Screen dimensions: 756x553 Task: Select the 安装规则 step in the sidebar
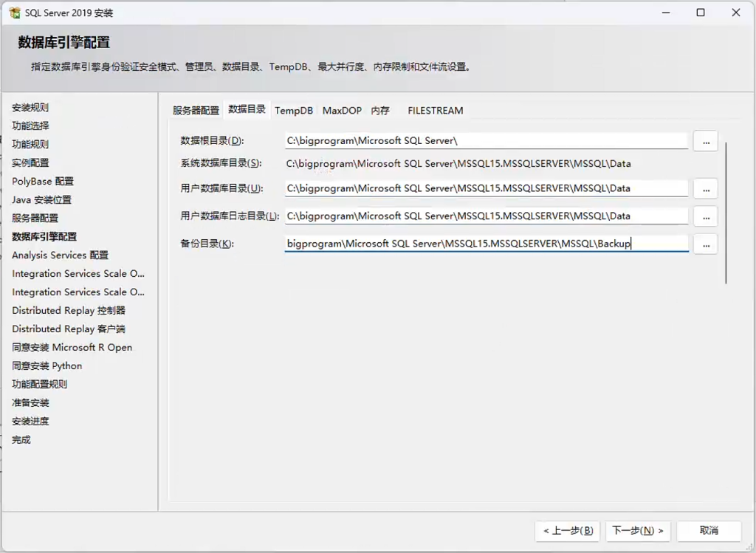tap(30, 108)
